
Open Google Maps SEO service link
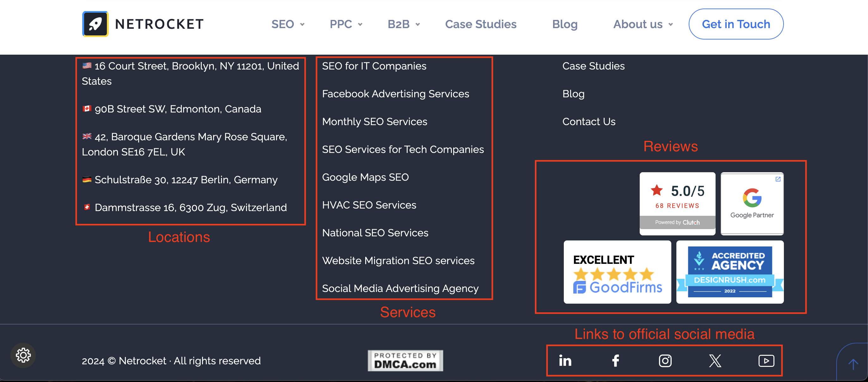tap(365, 177)
